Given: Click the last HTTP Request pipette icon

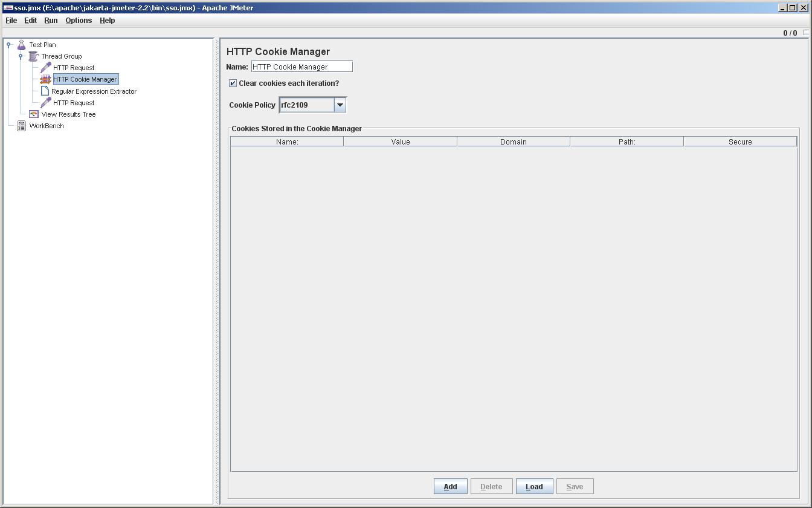Looking at the screenshot, I should (45, 103).
